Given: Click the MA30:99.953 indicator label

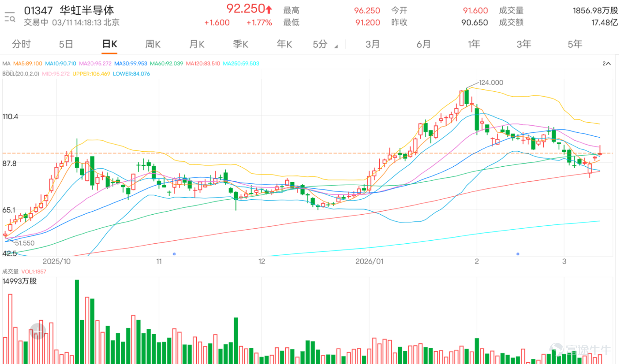Looking at the screenshot, I should click(x=131, y=63).
